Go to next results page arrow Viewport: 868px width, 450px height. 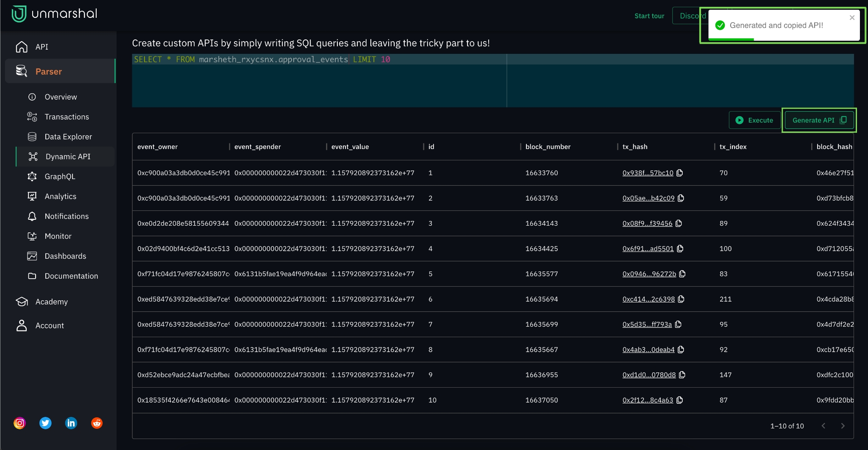(x=843, y=426)
